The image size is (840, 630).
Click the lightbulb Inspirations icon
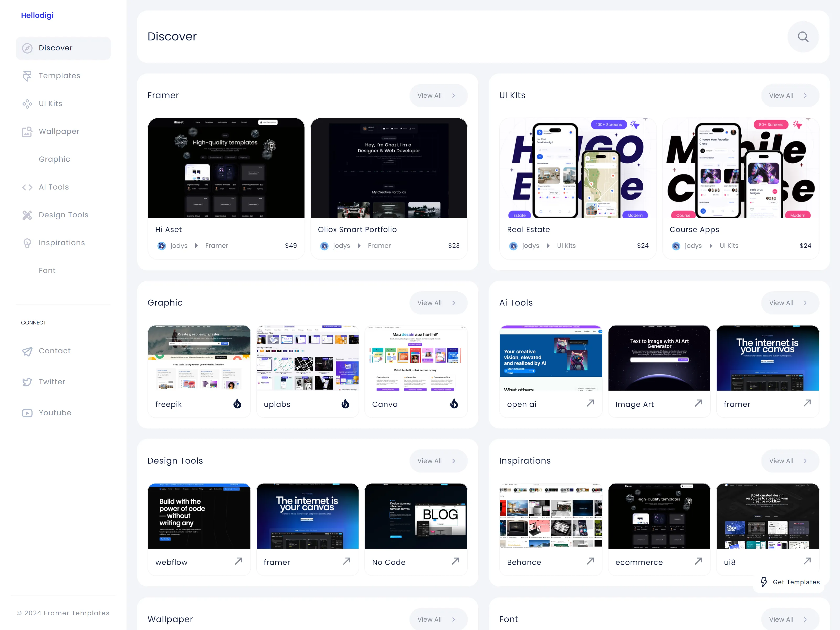point(27,243)
